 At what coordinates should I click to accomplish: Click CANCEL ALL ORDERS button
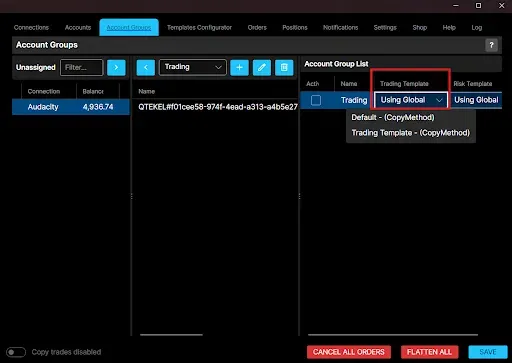(x=349, y=352)
